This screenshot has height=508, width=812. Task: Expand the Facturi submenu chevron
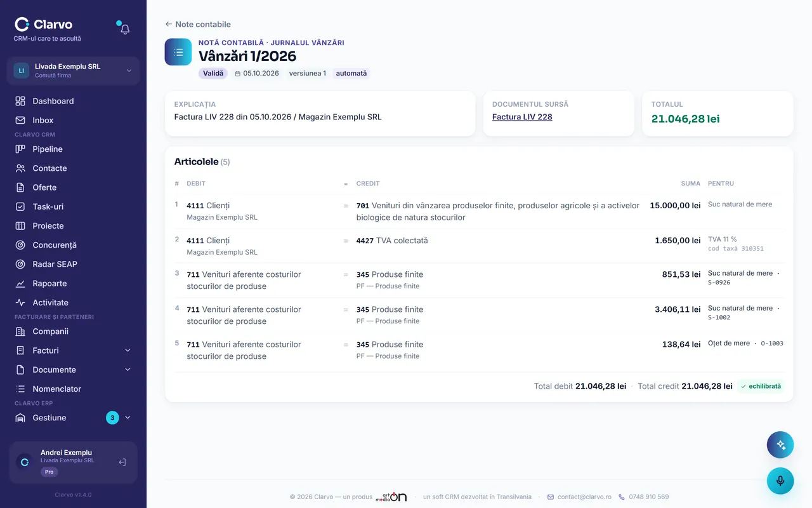(128, 351)
